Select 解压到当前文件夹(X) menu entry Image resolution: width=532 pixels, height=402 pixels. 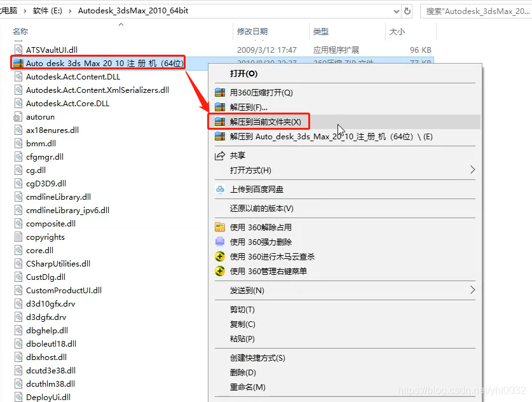point(345,122)
